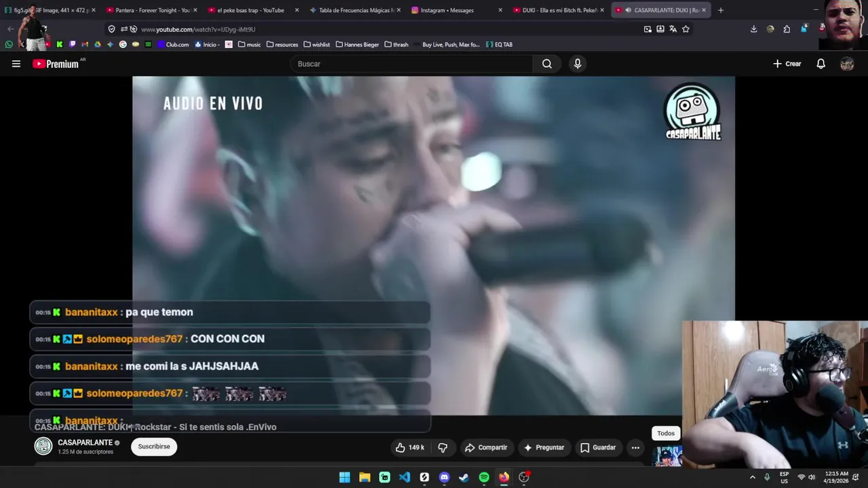Open the Google Drive bookmark icon

98,45
